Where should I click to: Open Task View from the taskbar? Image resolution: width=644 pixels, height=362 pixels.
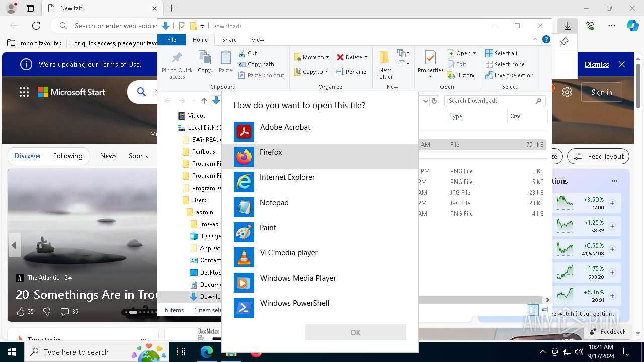(x=181, y=352)
